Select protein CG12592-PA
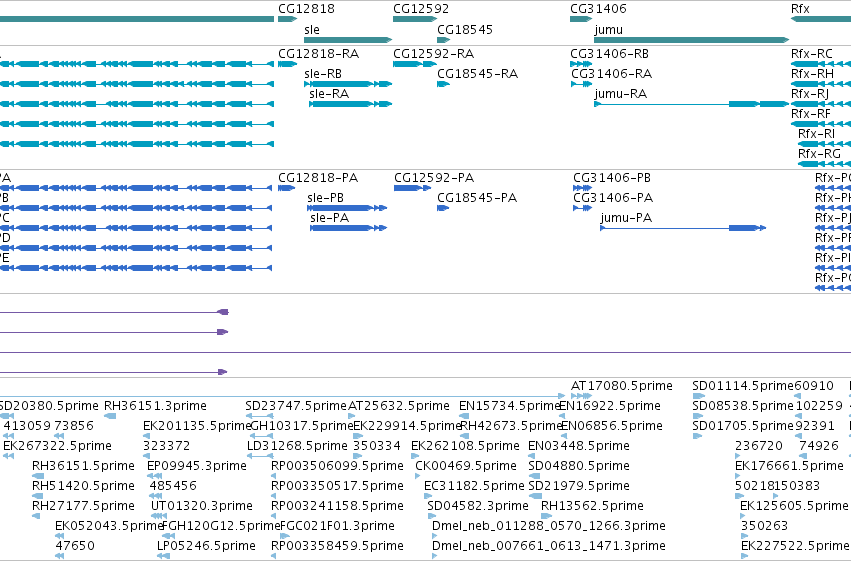This screenshot has width=851, height=561. coord(434,178)
